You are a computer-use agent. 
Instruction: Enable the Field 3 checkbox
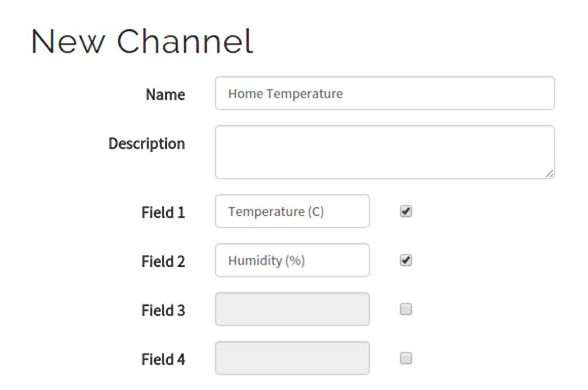(406, 309)
